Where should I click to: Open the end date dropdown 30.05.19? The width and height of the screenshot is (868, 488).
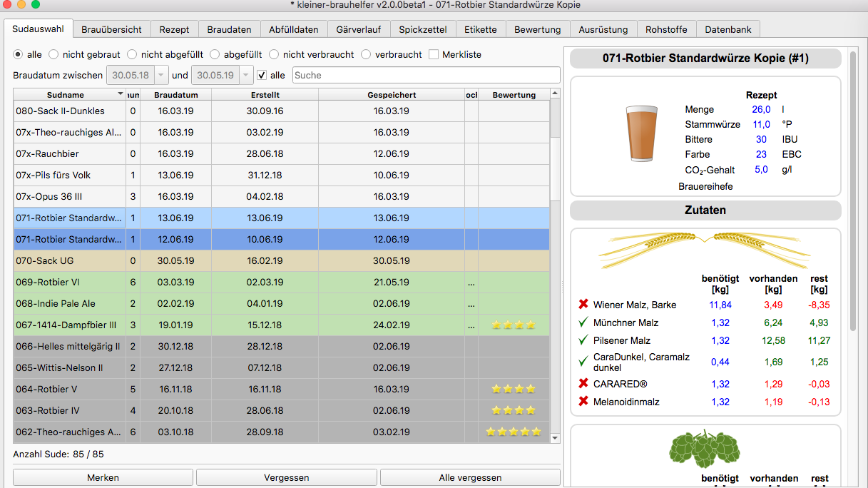(246, 75)
